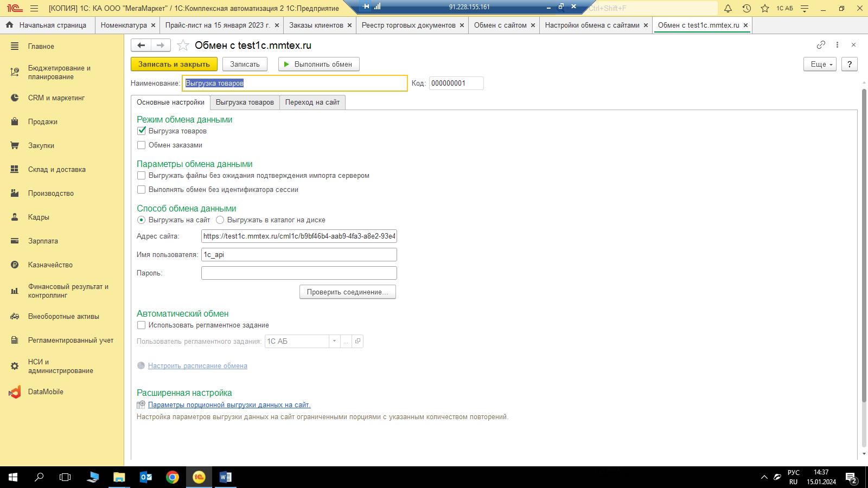Expand the Еще dropdown menu

pyautogui.click(x=819, y=64)
